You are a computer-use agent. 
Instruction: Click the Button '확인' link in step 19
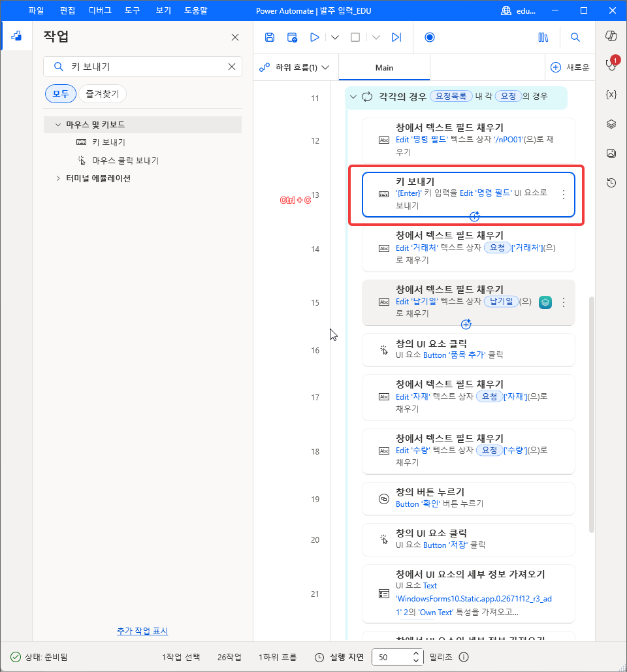(x=418, y=504)
